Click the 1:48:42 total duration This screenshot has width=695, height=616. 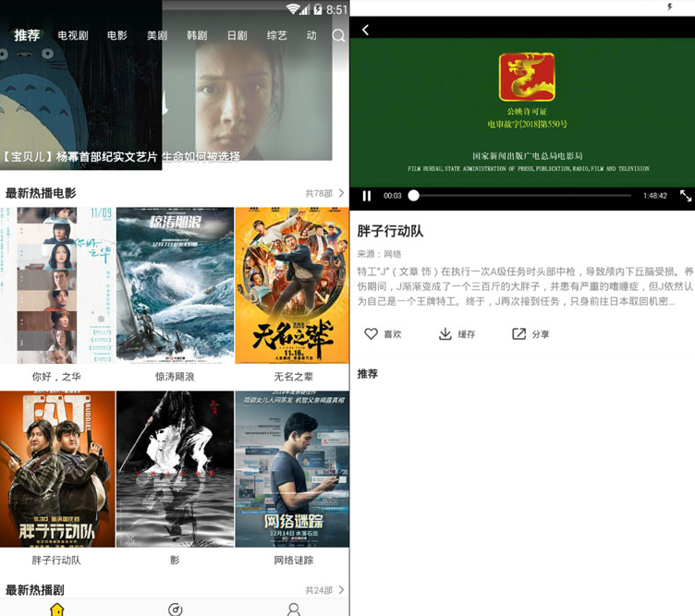pos(655,196)
